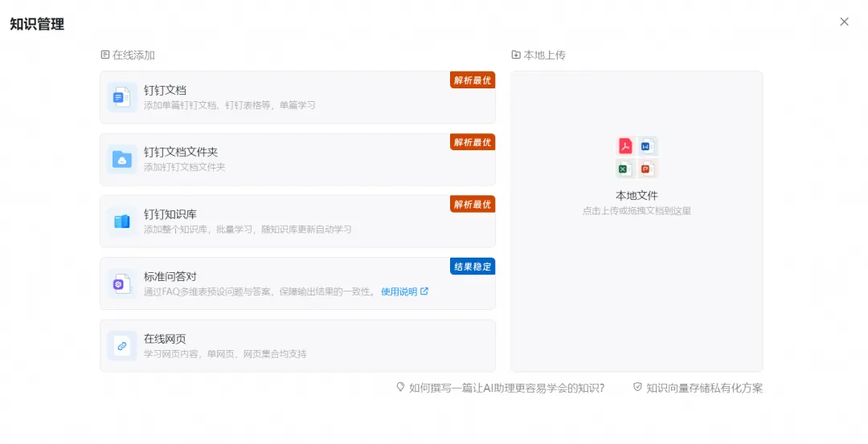868x444 pixels.
Task: Click the PowerPoint file icon
Action: pyautogui.click(x=647, y=168)
